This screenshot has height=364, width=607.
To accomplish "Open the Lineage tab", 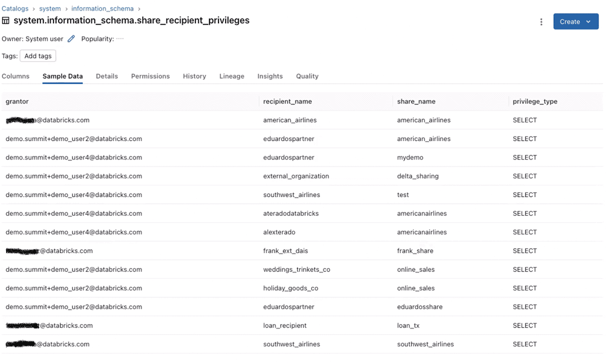I will coord(232,76).
